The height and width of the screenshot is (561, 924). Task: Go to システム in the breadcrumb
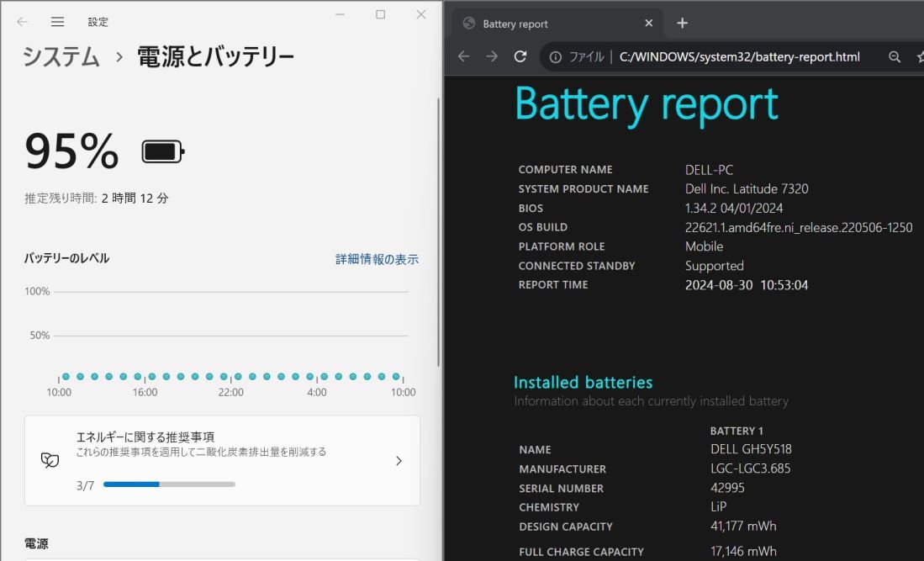[x=61, y=57]
